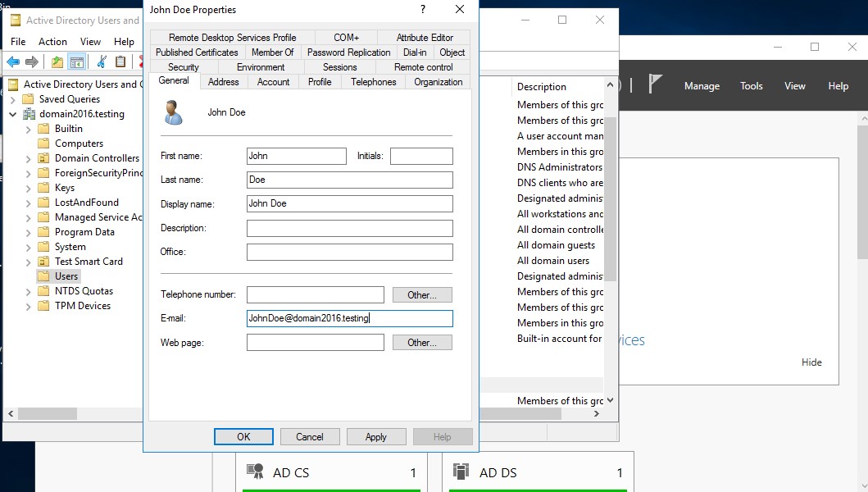
Task: Collapse the domain2016.testing node
Action: (x=13, y=115)
